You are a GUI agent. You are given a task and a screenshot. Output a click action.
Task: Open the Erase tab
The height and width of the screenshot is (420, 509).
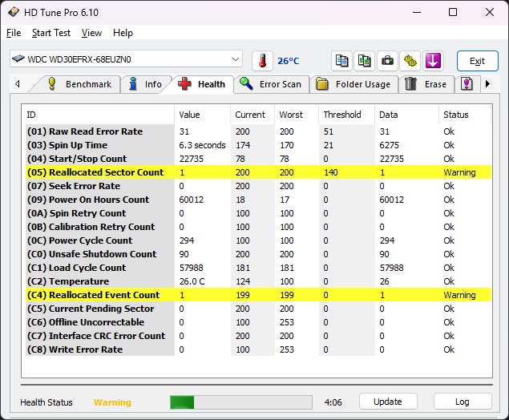426,84
